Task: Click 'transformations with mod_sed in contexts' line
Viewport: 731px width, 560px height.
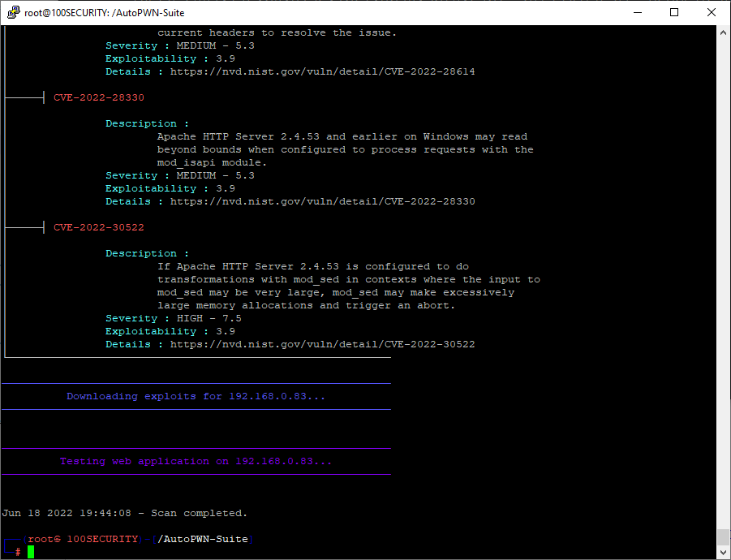Action: click(349, 280)
